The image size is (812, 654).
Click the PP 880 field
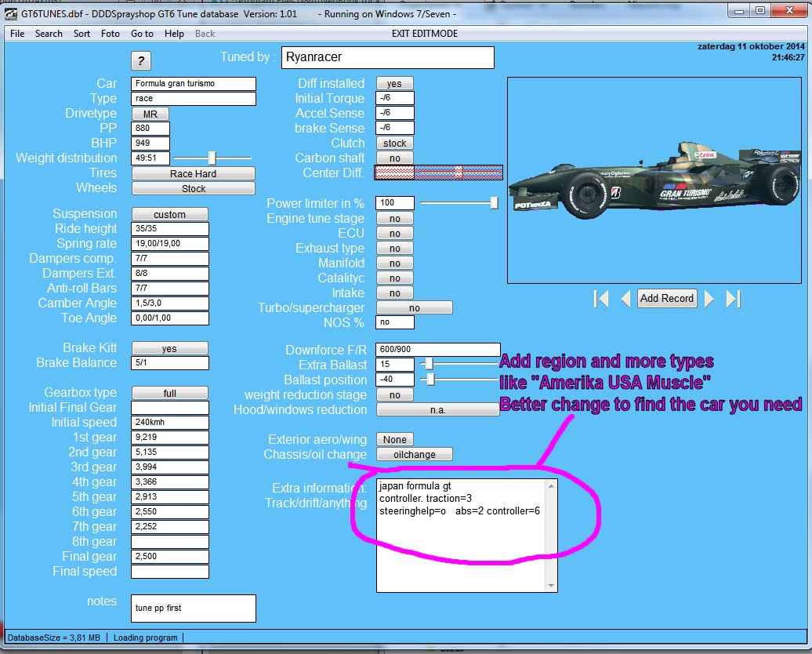(150, 128)
